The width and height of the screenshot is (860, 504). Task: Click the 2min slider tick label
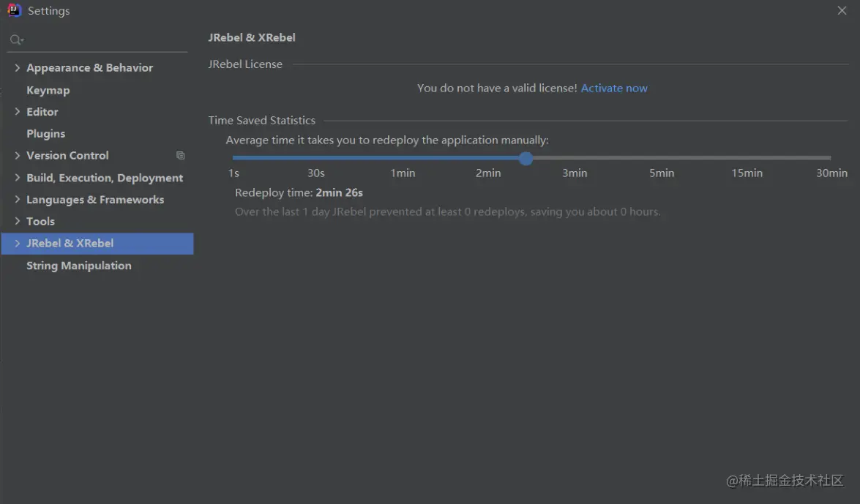point(488,173)
